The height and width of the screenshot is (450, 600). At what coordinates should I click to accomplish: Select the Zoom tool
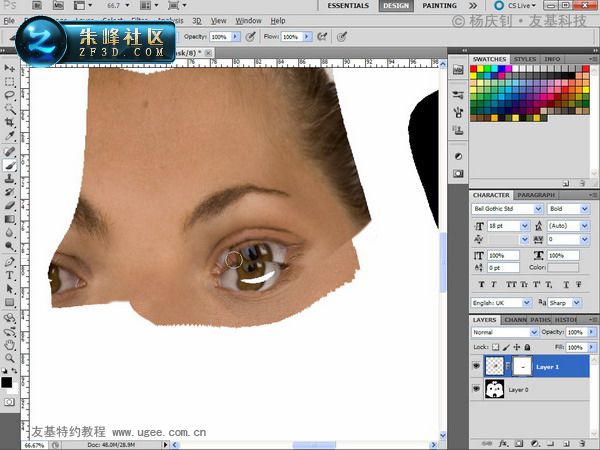[x=10, y=358]
